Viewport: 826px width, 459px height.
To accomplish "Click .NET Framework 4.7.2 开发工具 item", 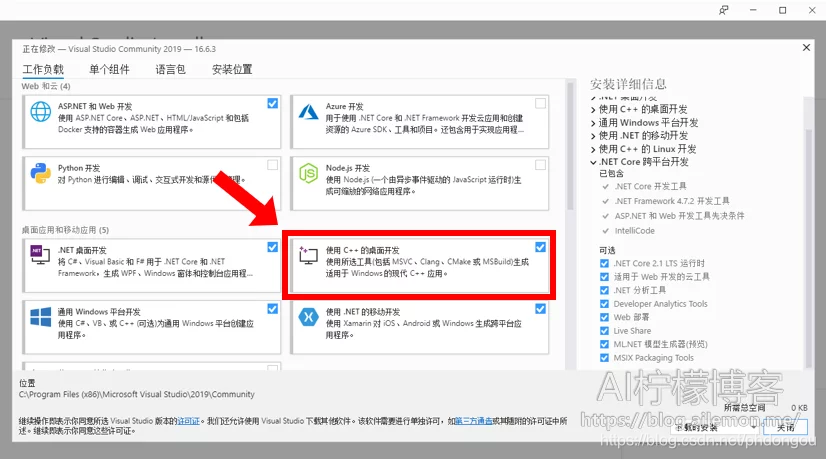I will [672, 201].
